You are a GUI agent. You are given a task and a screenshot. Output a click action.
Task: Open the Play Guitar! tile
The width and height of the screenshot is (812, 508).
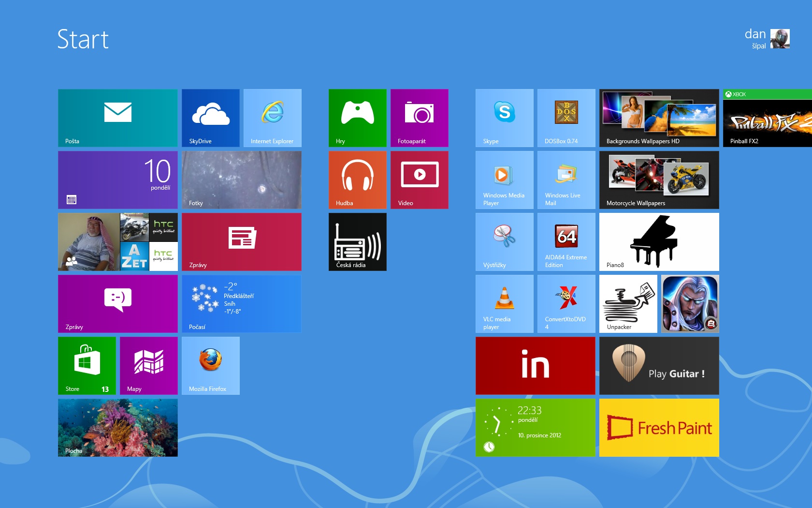[x=659, y=366]
